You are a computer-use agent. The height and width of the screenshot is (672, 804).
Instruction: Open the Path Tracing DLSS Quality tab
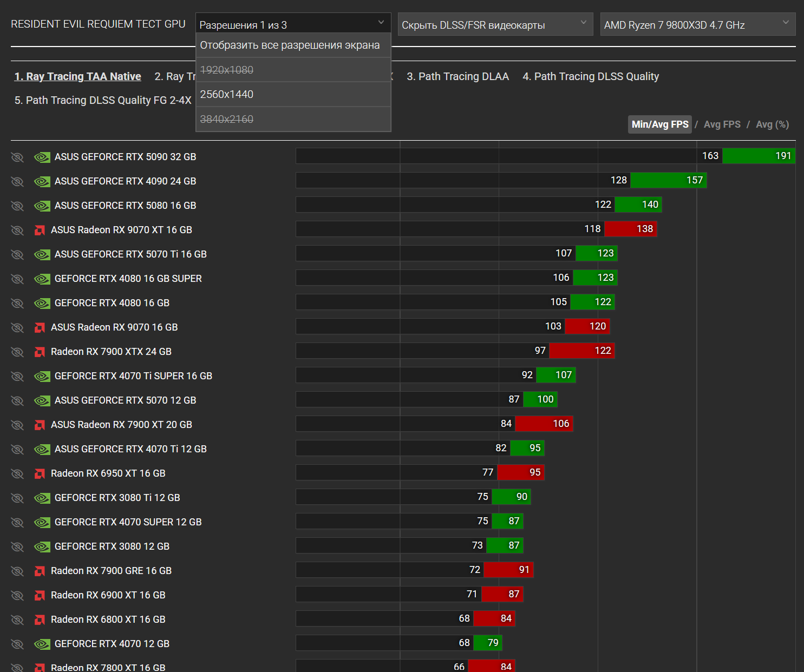[591, 76]
